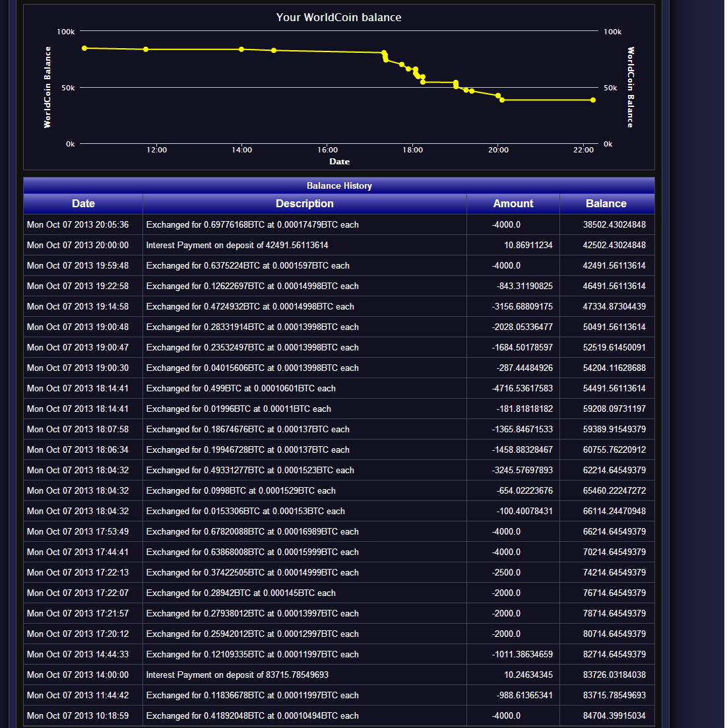
Task: Click 'Exchanged for 0.6375224BTC at 0.0001597BTC each'
Action: [x=248, y=265]
